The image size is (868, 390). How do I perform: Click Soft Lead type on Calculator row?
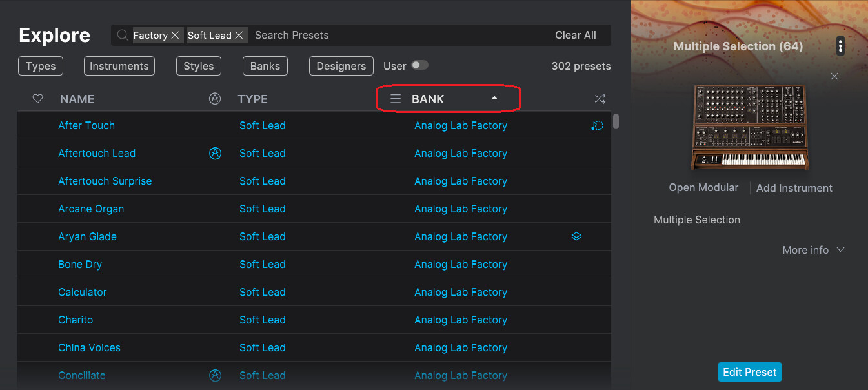point(263,292)
